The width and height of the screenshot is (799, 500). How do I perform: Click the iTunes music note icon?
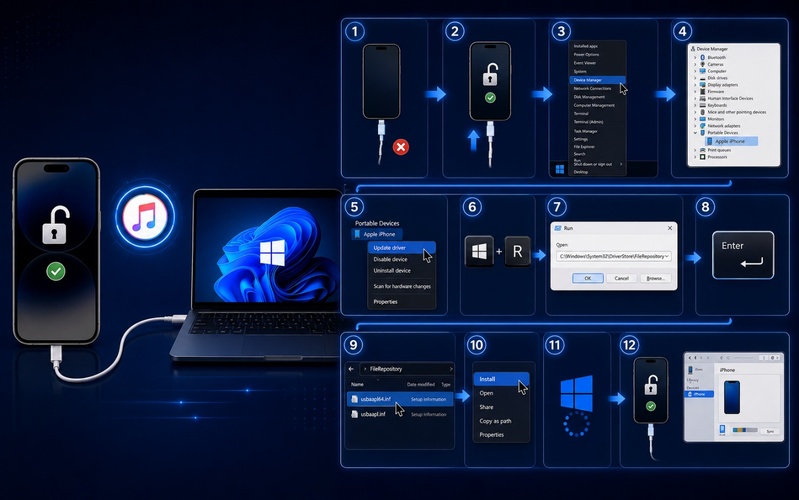pyautogui.click(x=145, y=216)
